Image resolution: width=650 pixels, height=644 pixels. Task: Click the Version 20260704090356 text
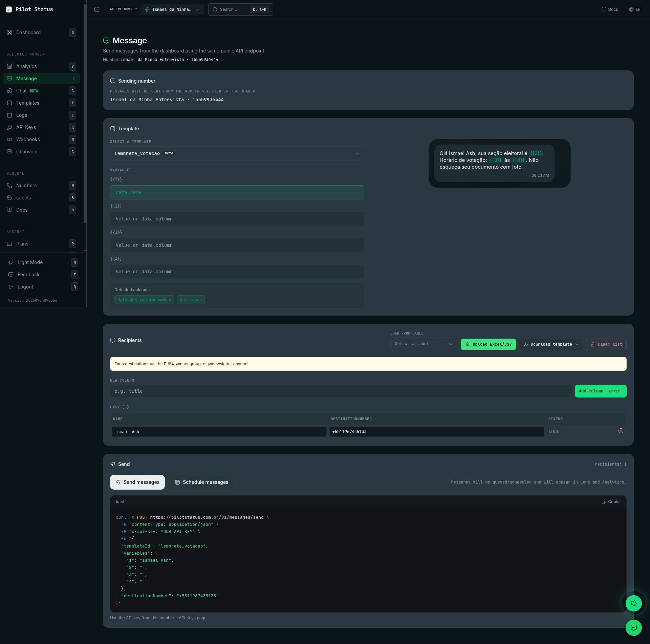point(32,300)
